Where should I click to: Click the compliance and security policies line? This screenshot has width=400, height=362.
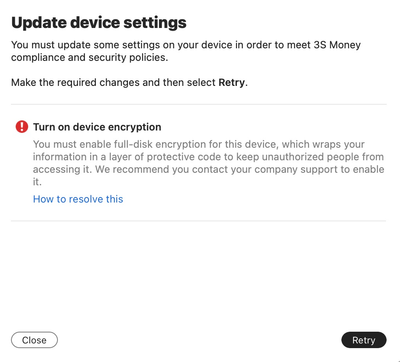coord(90,57)
